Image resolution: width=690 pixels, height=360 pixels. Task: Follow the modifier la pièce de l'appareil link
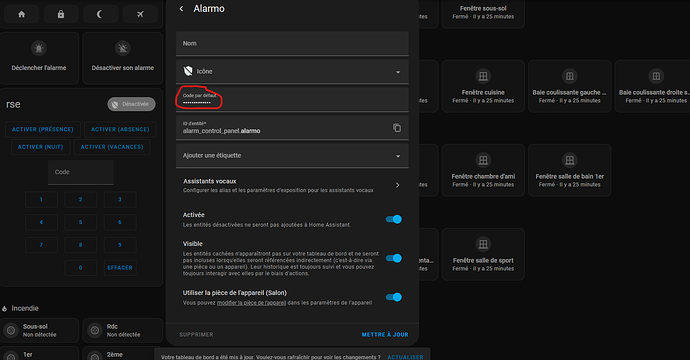(251, 303)
